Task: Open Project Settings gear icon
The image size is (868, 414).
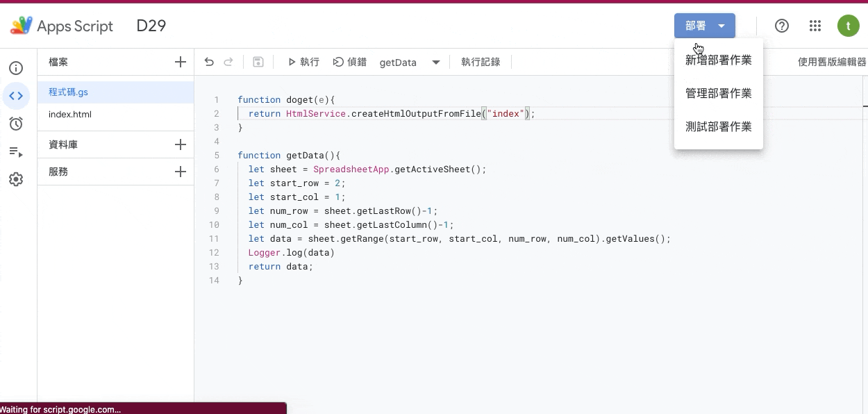Action: click(16, 179)
